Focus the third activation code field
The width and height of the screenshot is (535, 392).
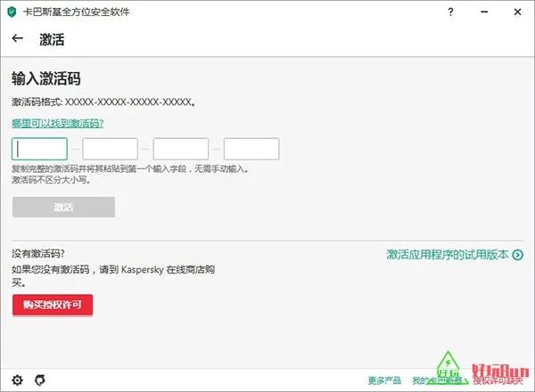click(x=181, y=149)
